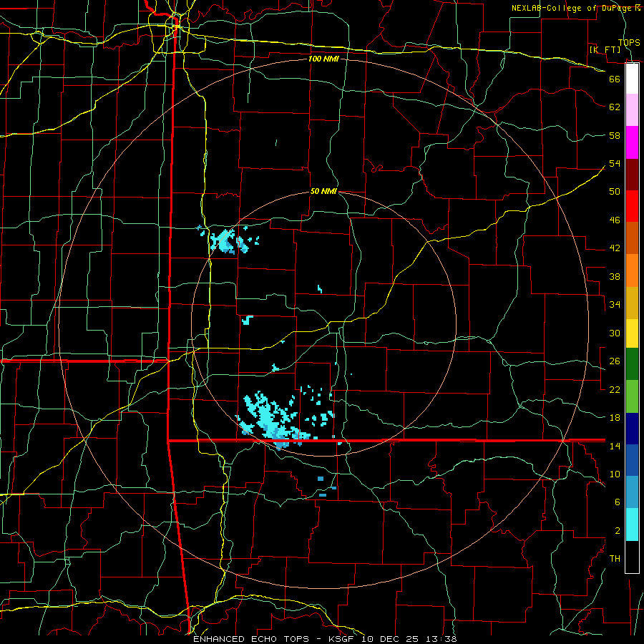644x644 pixels.
Task: Click the "TH" threshold legend label
Action: pos(615,559)
